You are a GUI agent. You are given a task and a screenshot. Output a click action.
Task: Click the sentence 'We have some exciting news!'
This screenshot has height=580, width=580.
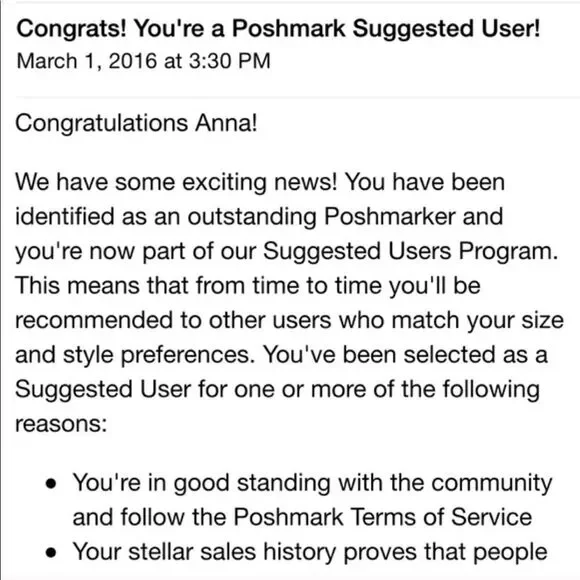tap(176, 182)
